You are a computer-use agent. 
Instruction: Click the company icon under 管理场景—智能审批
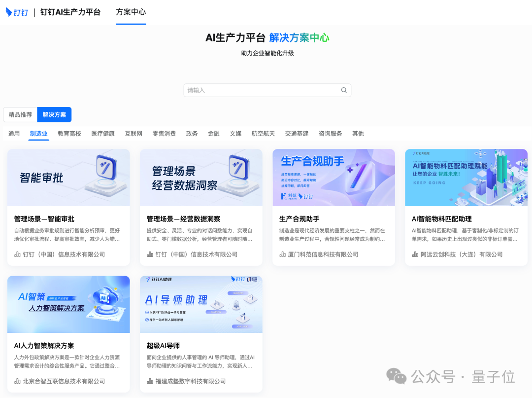[17, 254]
